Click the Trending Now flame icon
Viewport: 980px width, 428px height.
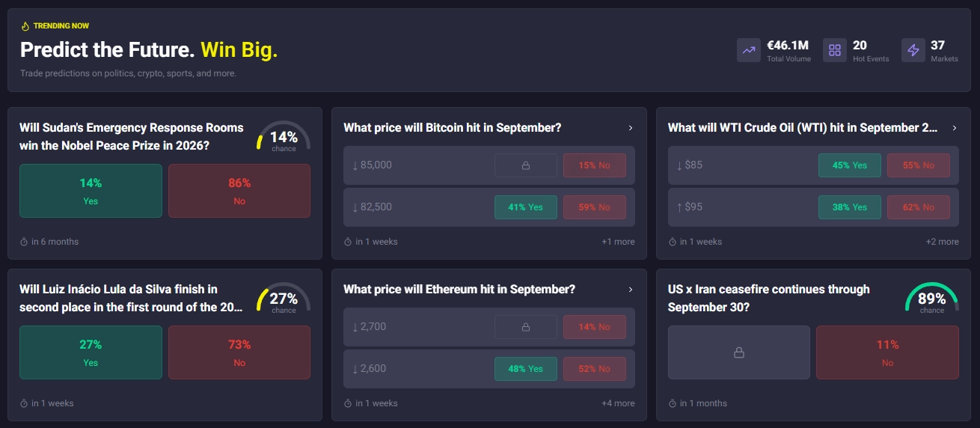coord(25,26)
